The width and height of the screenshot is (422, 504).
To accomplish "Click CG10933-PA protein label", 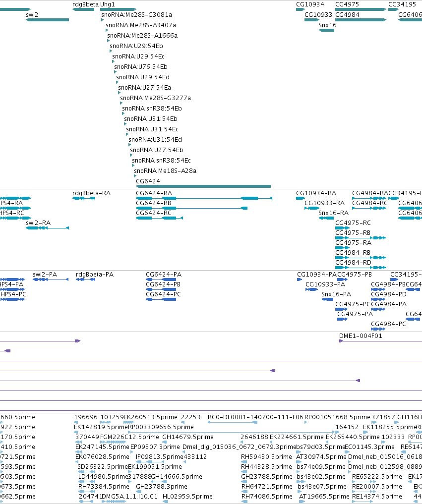I will (x=325, y=284).
